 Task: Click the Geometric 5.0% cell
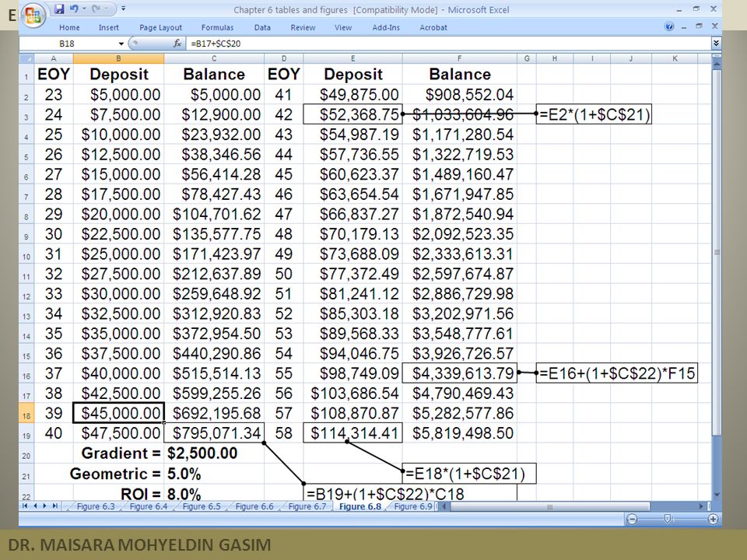(214, 474)
